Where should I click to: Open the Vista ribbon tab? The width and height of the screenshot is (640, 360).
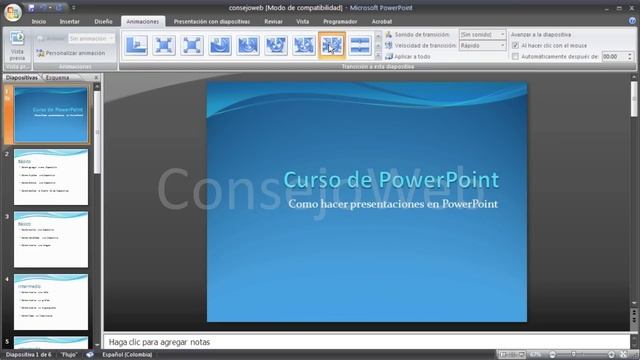(x=302, y=22)
